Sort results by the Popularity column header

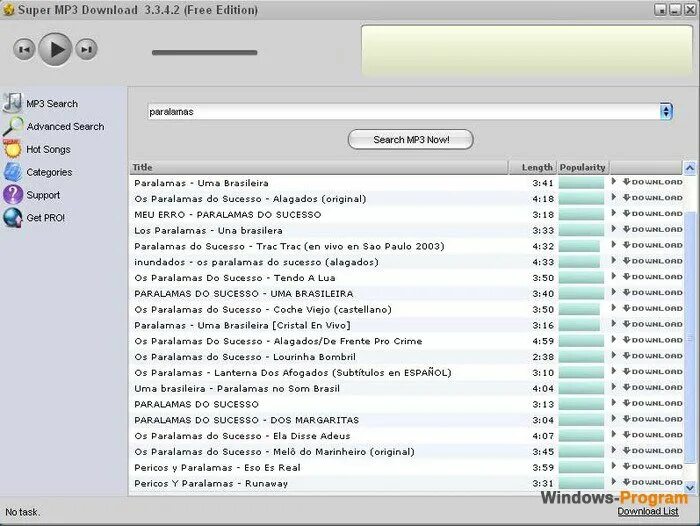tap(583, 167)
